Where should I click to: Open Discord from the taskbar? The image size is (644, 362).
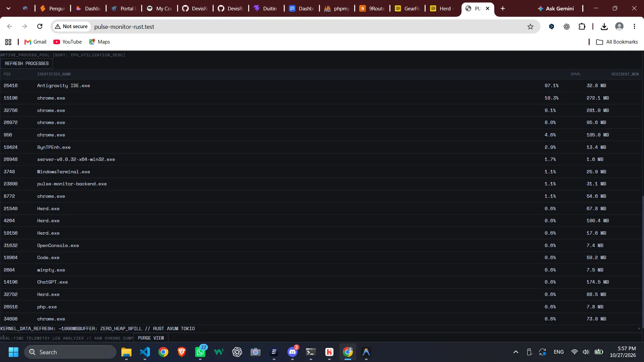[292, 352]
